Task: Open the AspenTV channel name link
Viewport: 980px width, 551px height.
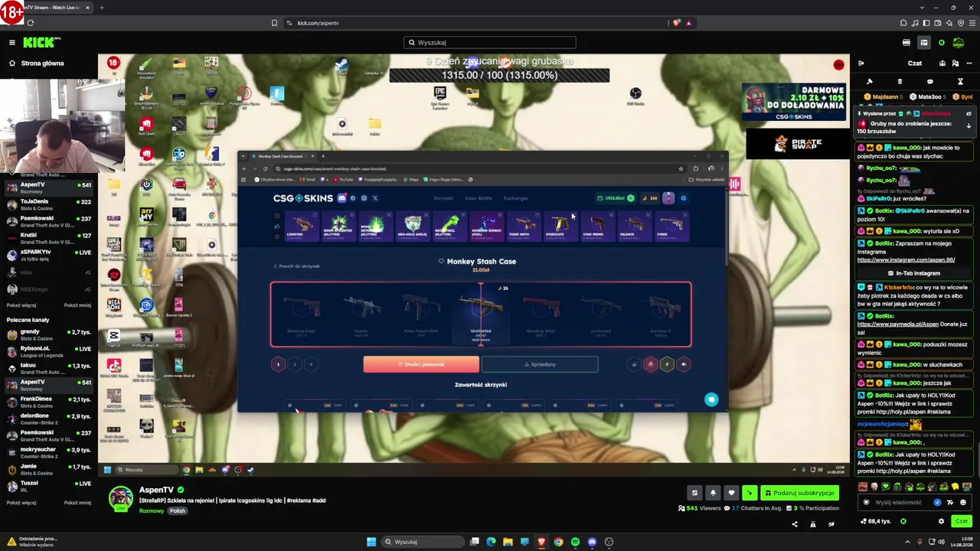Action: click(156, 490)
